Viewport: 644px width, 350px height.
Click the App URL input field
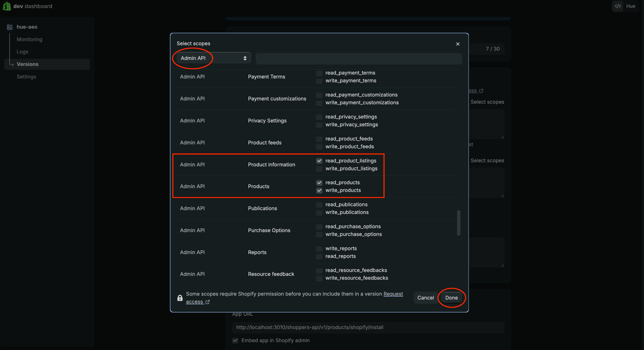(368, 327)
